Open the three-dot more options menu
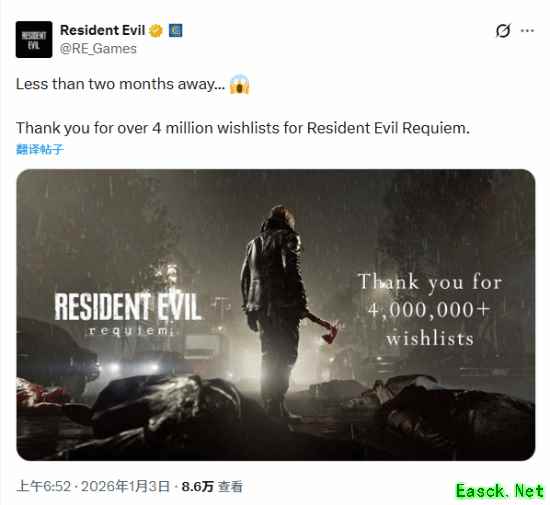 (x=527, y=31)
